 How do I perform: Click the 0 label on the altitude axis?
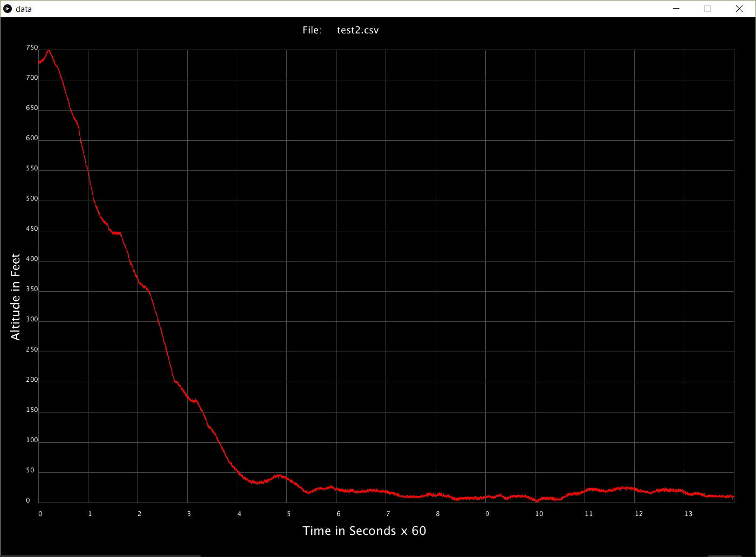click(28, 501)
